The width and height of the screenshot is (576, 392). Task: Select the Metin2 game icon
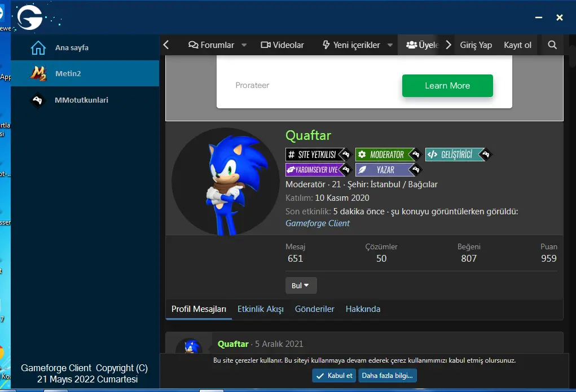tap(38, 73)
